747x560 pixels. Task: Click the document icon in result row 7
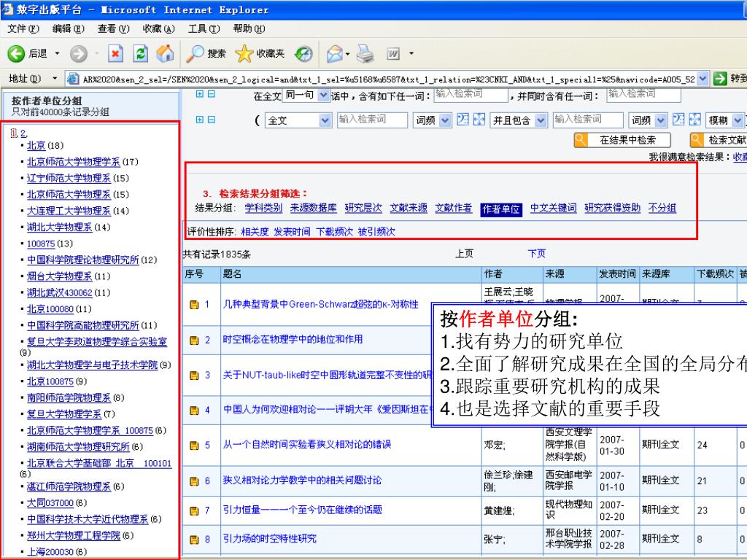194,511
